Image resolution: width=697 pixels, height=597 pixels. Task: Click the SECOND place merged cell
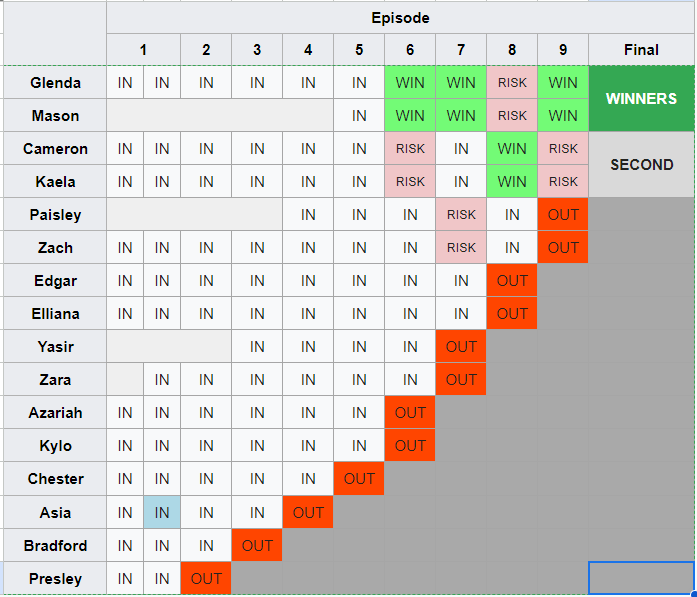point(641,164)
